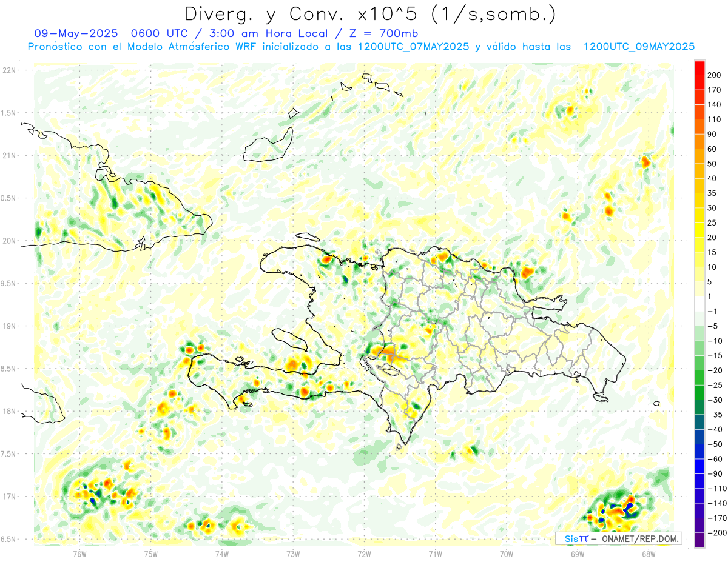Pick the yellow swatch between 20 and 25
The width and height of the screenshot is (728, 562).
699,230
